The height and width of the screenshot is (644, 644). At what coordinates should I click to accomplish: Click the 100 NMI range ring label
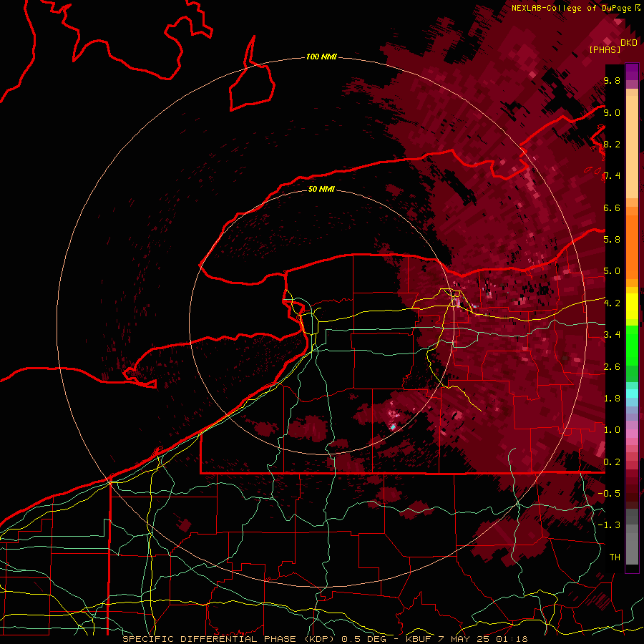pyautogui.click(x=321, y=57)
